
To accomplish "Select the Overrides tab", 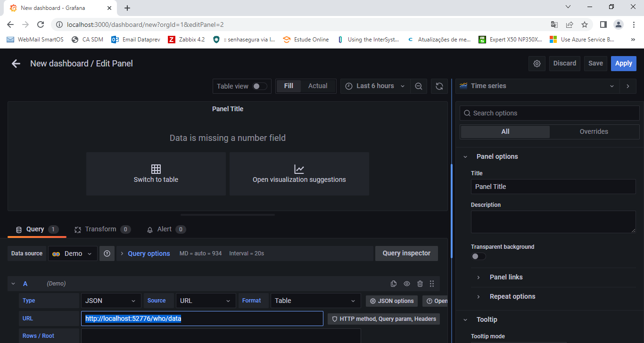I will [594, 132].
